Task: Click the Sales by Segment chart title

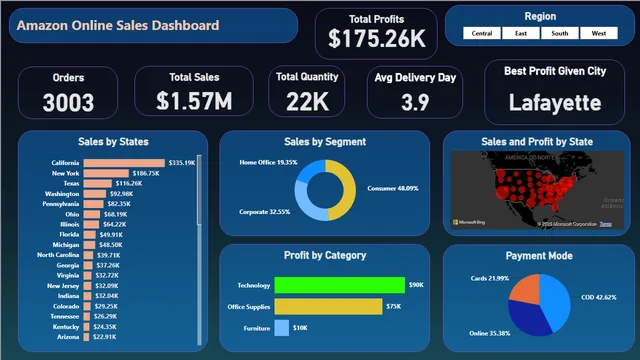Action: [325, 142]
